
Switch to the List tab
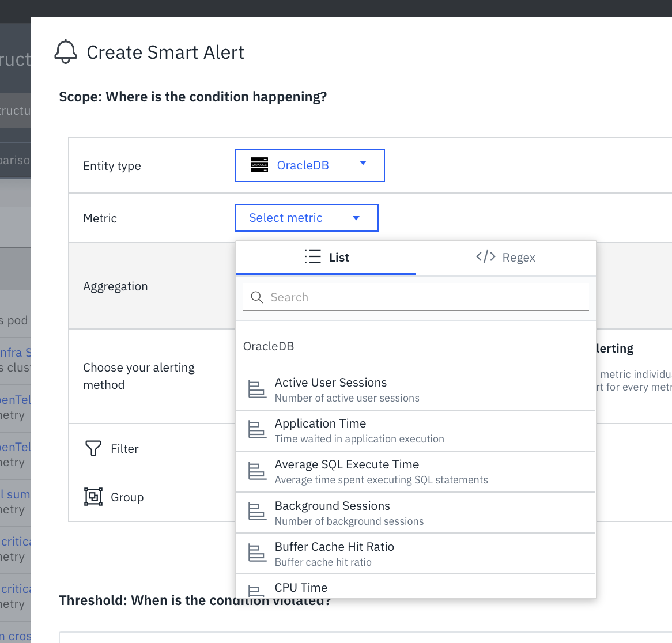click(327, 258)
